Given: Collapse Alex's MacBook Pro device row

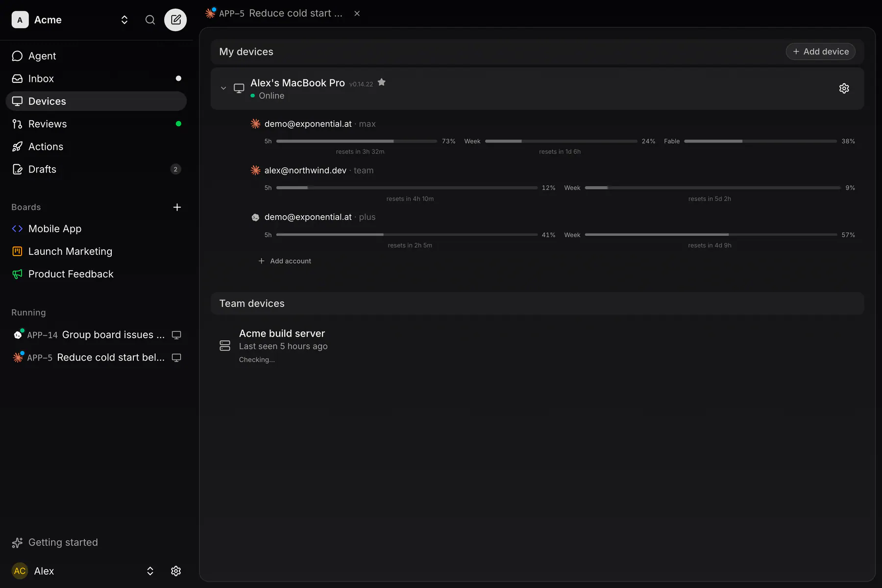Looking at the screenshot, I should point(223,88).
